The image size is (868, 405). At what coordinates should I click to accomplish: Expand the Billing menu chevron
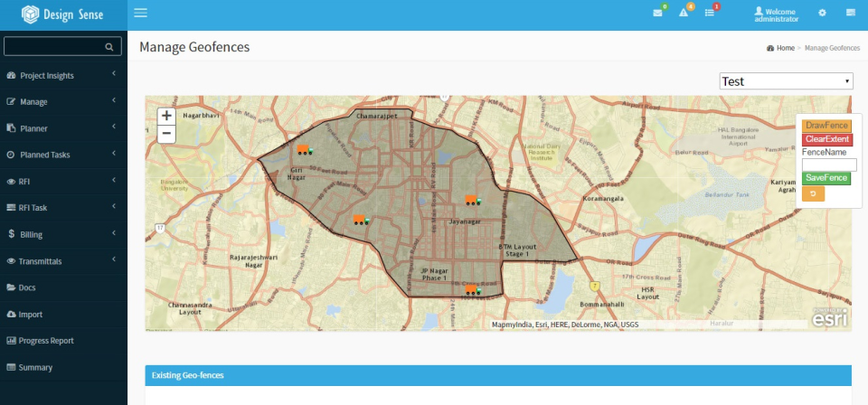(x=114, y=233)
